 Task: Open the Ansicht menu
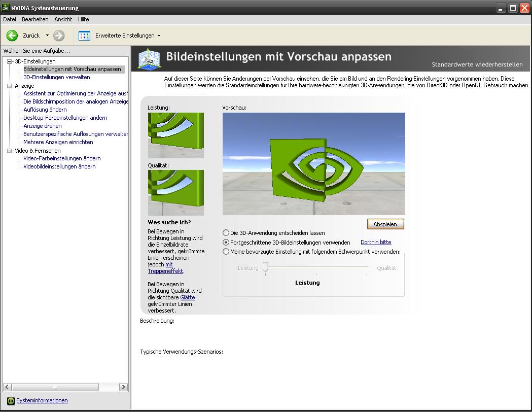[63, 19]
